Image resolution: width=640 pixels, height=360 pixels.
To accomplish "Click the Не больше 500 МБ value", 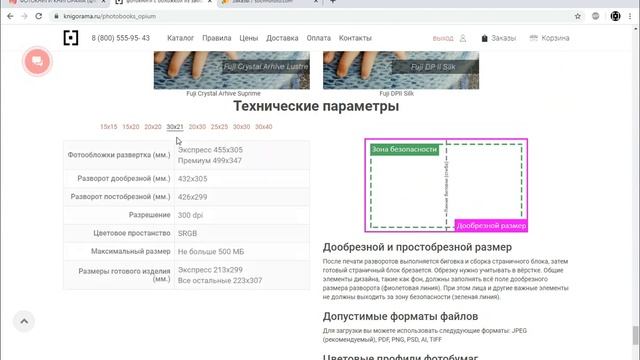I will [211, 251].
